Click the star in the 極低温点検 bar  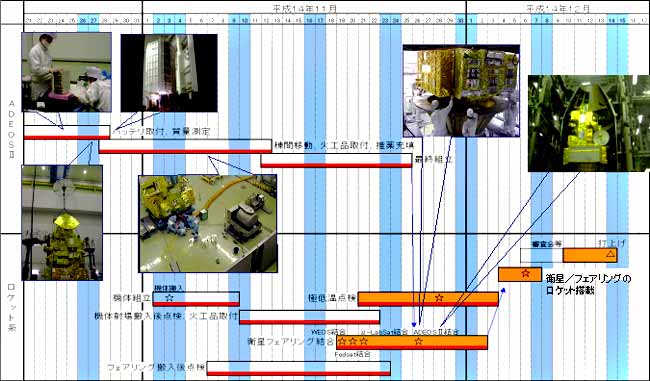(439, 297)
